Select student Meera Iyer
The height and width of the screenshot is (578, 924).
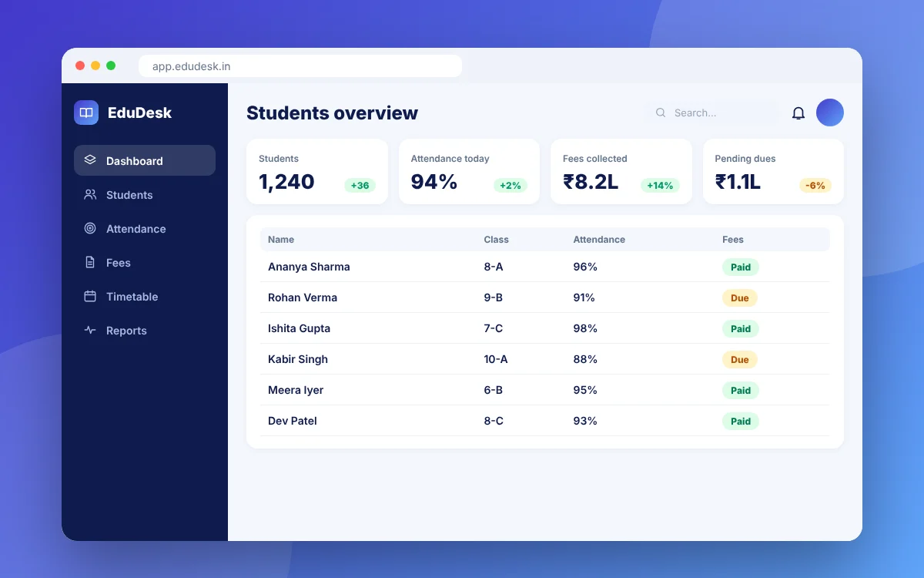tap(296, 390)
